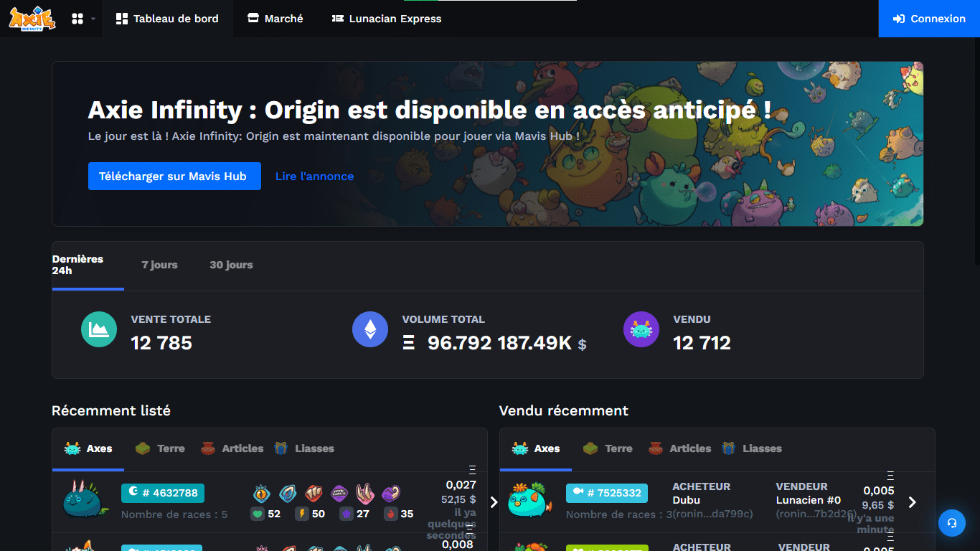Click the purple skill stat icon
This screenshot has width=980, height=551.
[347, 514]
